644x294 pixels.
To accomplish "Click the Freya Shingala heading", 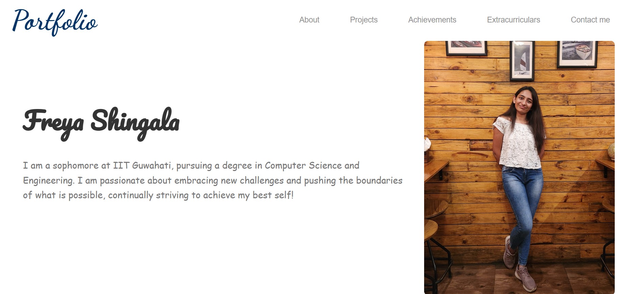I will tap(101, 122).
